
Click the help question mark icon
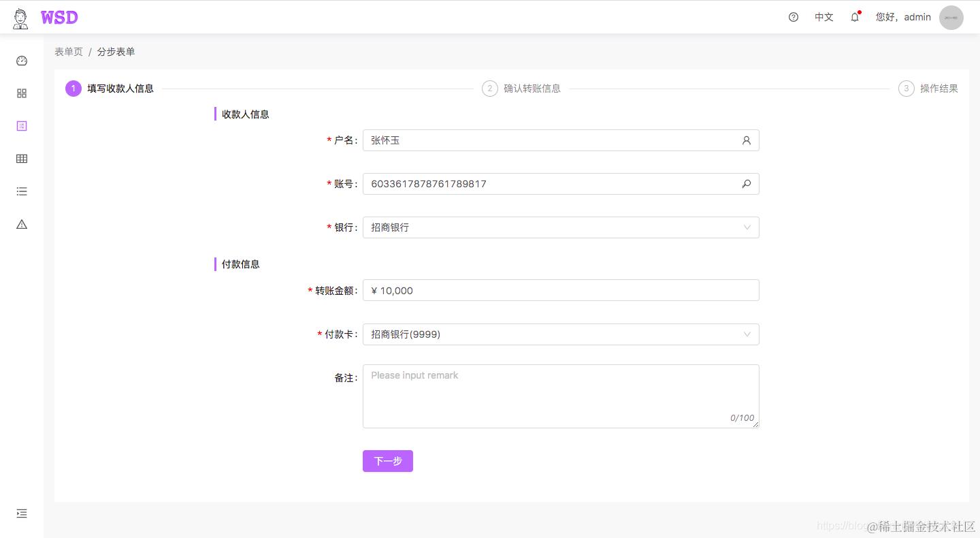coord(793,17)
